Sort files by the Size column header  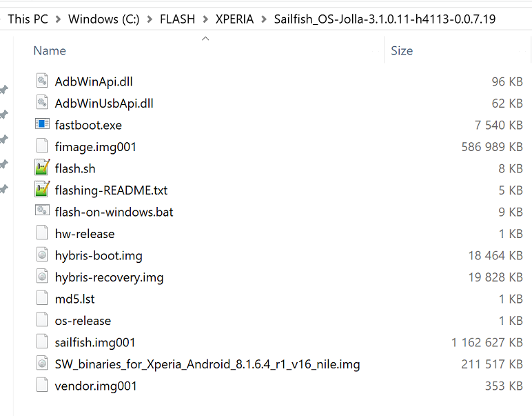pyautogui.click(x=401, y=50)
